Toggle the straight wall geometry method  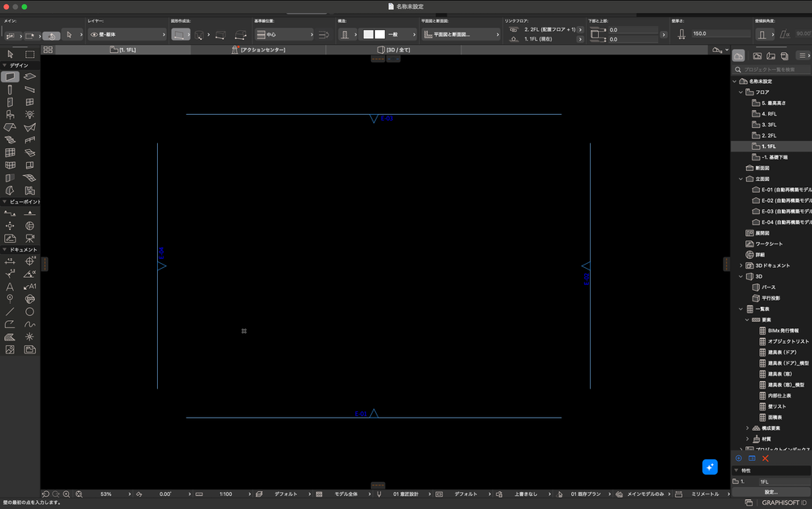click(179, 35)
